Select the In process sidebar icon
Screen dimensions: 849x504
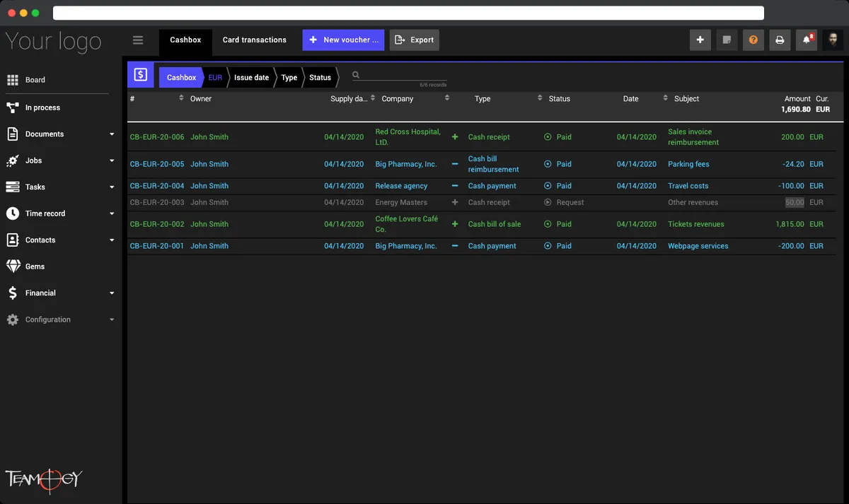coord(13,107)
